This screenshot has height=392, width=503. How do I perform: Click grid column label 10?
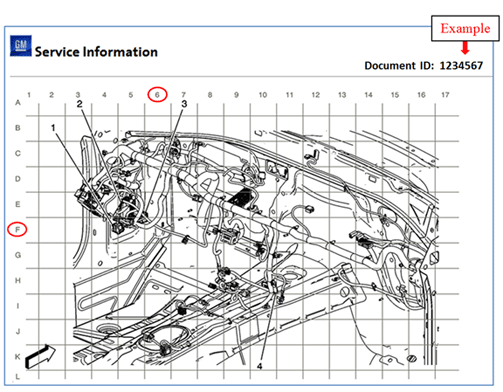pos(263,95)
